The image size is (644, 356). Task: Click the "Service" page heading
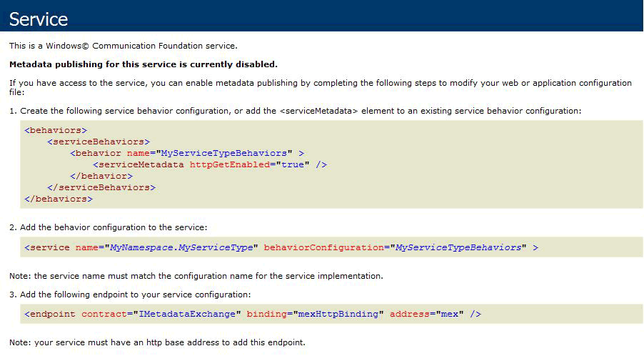coord(38,19)
